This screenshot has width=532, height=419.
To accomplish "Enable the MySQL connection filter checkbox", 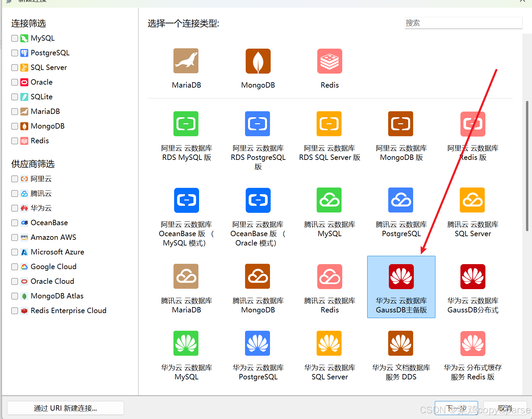I will pyautogui.click(x=15, y=38).
